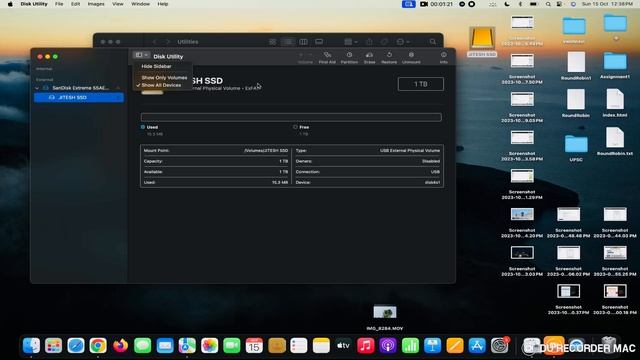640x360 pixels.
Task: Select the checked Show All Devices option
Action: point(161,85)
